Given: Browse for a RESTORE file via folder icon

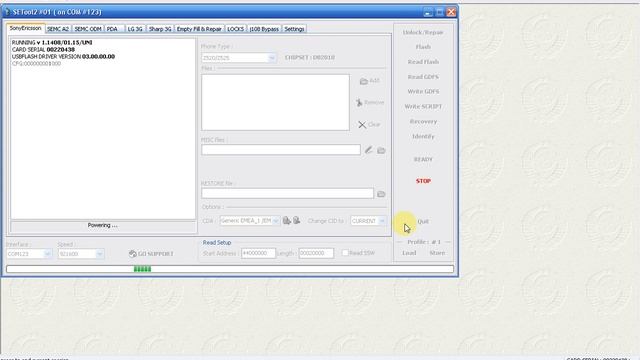Looking at the screenshot, I should [x=381, y=194].
